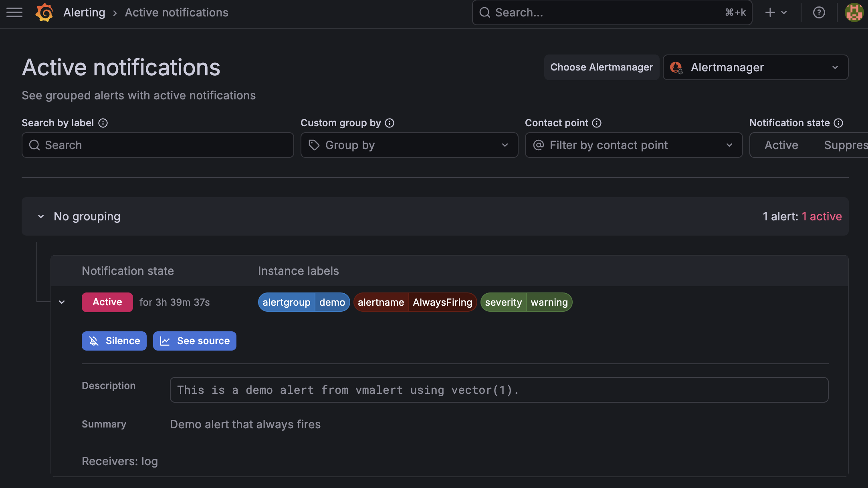Go to Alerting breadcrumb
868x488 pixels.
(84, 12)
